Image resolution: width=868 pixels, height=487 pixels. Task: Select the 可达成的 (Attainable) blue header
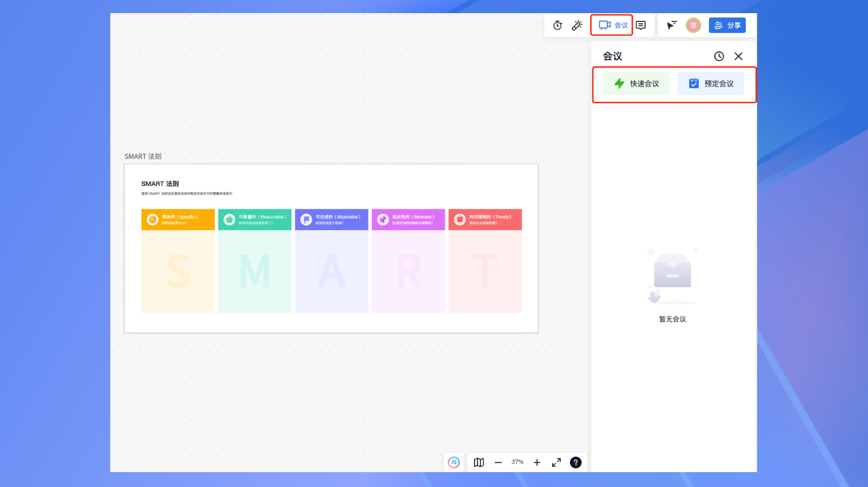pyautogui.click(x=331, y=219)
